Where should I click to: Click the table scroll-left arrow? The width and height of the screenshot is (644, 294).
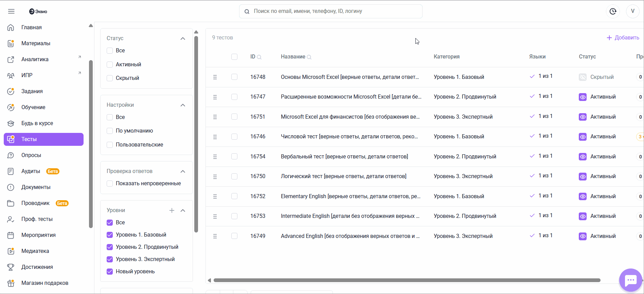click(210, 280)
